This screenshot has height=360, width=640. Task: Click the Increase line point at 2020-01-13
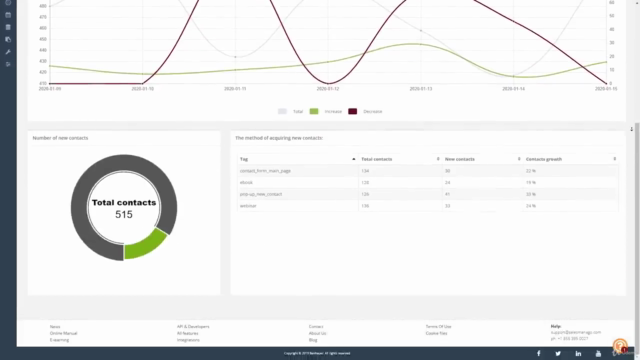click(x=421, y=44)
